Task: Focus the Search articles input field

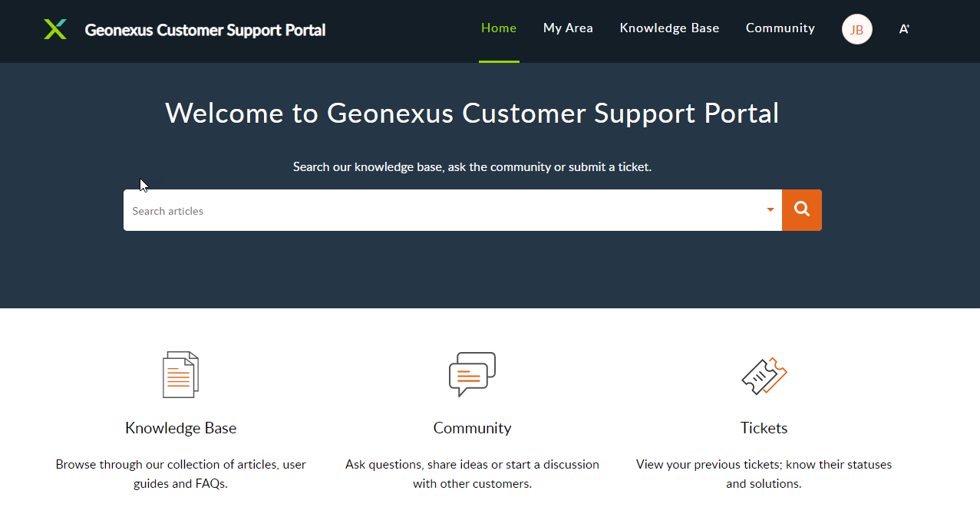Action: coord(445,211)
